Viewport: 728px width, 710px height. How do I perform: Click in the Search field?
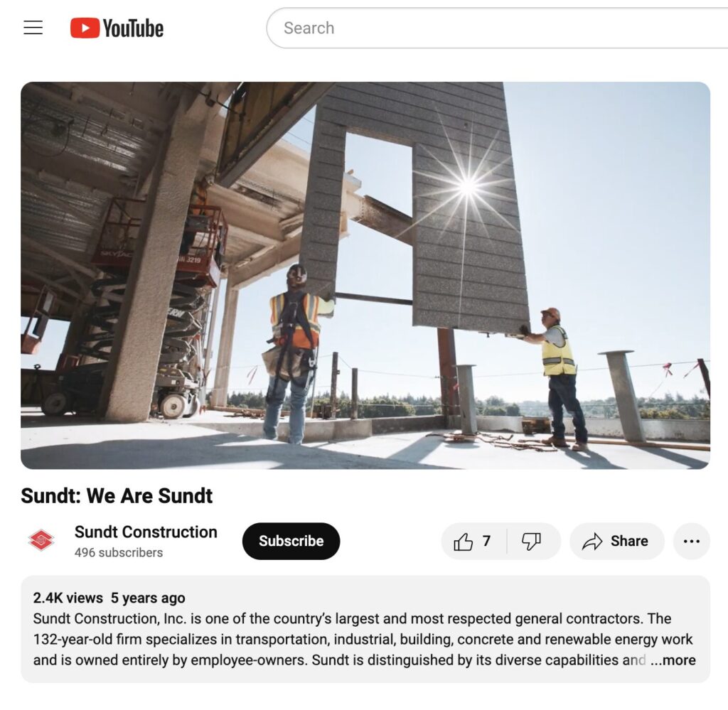497,28
